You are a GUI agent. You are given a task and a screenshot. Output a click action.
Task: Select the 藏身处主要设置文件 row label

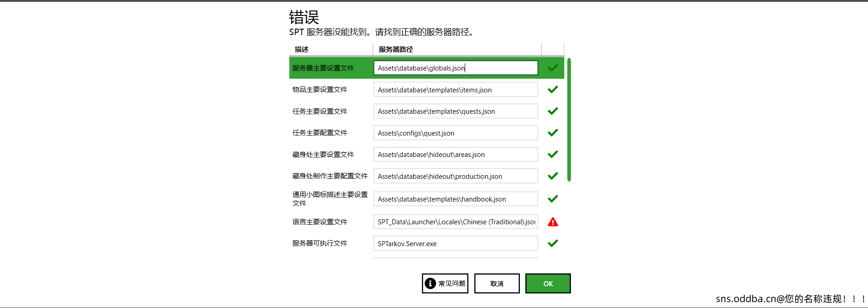coord(323,154)
